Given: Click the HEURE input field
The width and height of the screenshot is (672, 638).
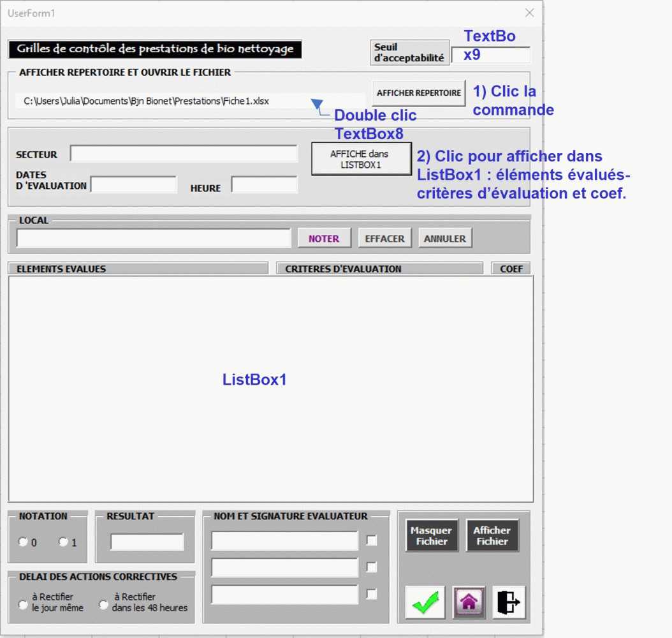Looking at the screenshot, I should (x=265, y=184).
